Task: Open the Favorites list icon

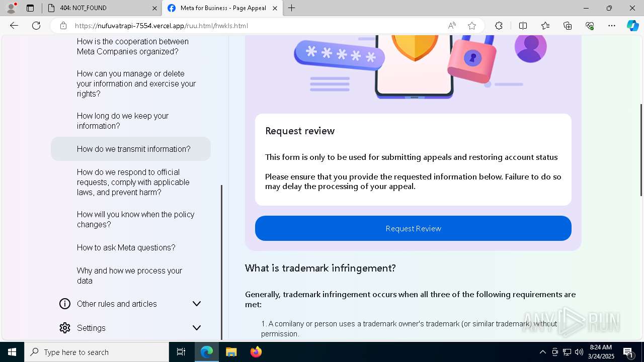Action: tap(545, 26)
